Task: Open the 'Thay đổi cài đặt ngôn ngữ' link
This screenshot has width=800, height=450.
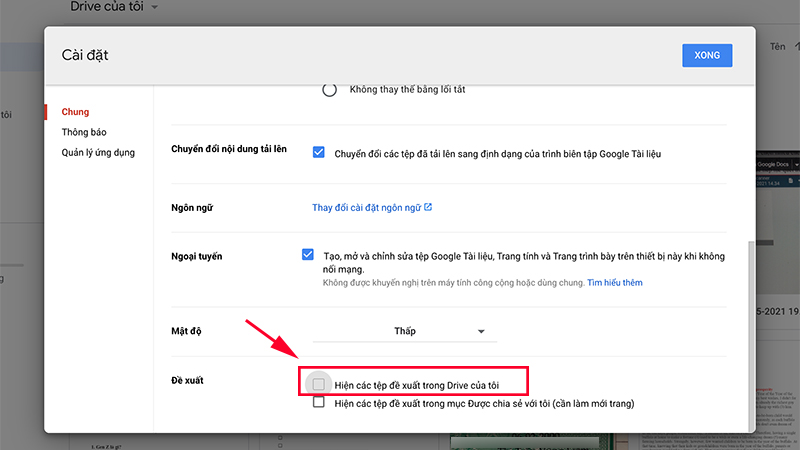Action: (366, 208)
